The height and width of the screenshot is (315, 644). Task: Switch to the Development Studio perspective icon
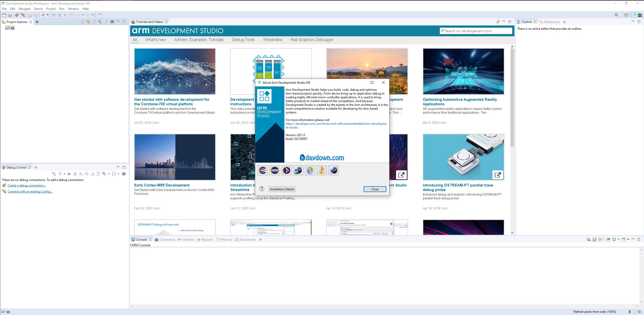pos(634,15)
